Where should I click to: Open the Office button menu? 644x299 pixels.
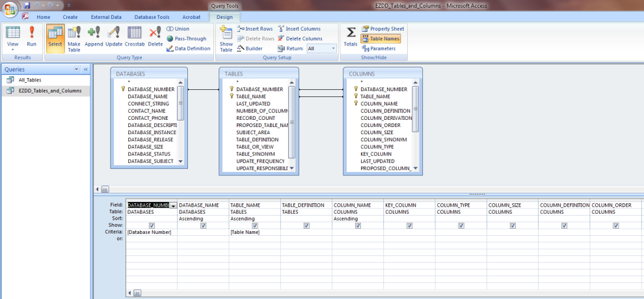point(10,9)
